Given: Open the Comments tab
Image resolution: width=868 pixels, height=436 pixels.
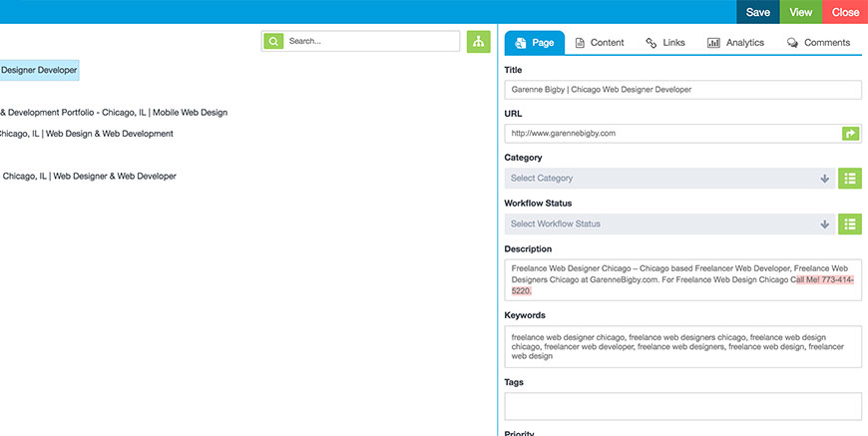Looking at the screenshot, I should [818, 43].
